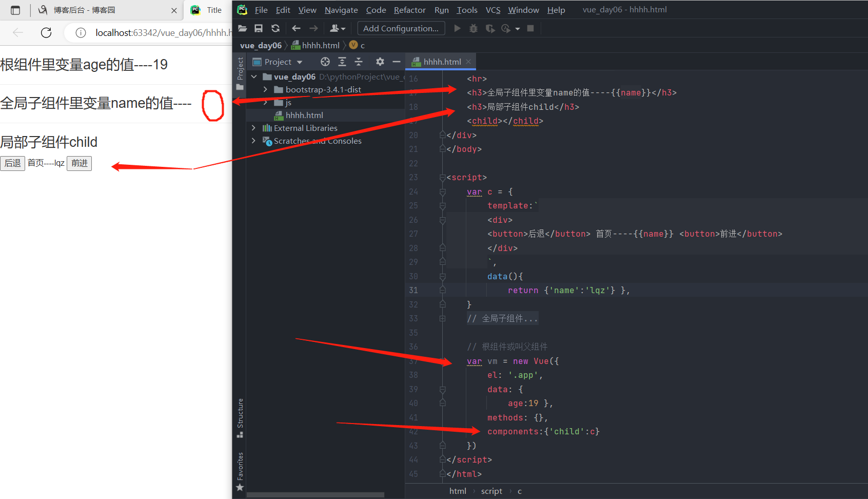Toggle the Structure side tool window tab
Image resolution: width=868 pixels, height=499 pixels.
click(x=240, y=418)
